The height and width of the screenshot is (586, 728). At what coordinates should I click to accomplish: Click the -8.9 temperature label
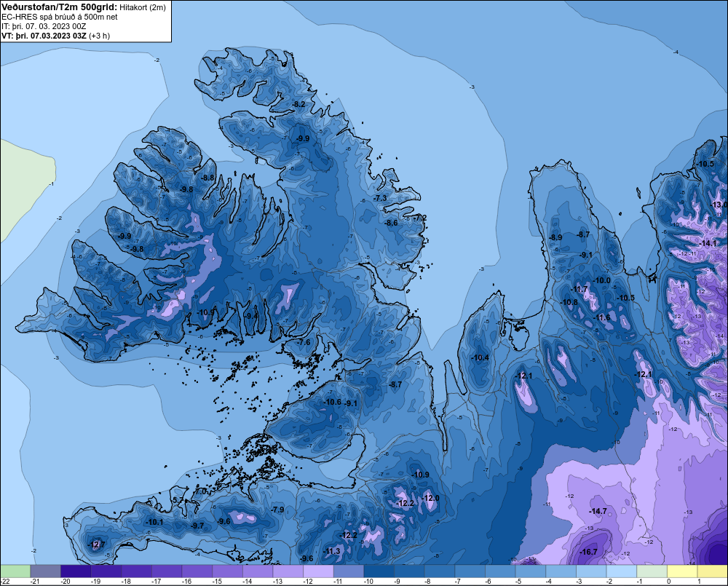point(555,237)
